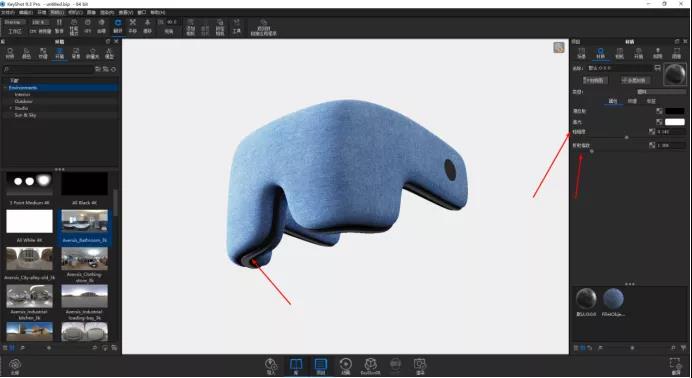Click the save-to-library icon beside material name

click(658, 68)
